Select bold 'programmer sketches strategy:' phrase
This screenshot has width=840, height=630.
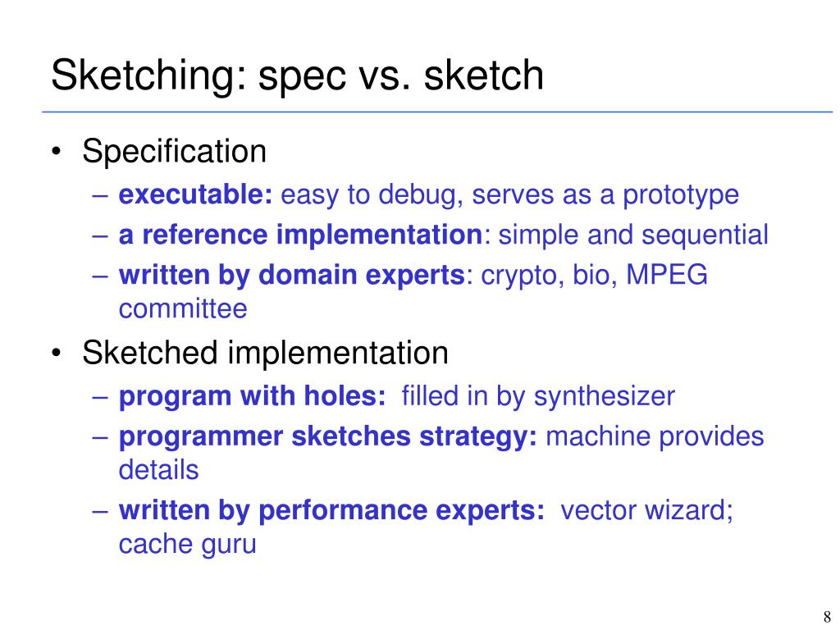[x=327, y=437]
